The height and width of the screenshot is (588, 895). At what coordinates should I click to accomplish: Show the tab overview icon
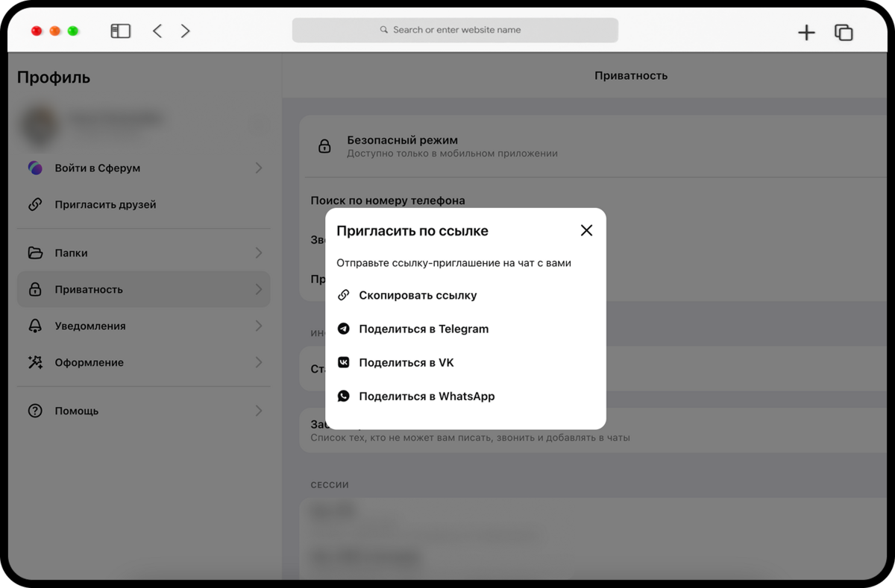(x=844, y=32)
